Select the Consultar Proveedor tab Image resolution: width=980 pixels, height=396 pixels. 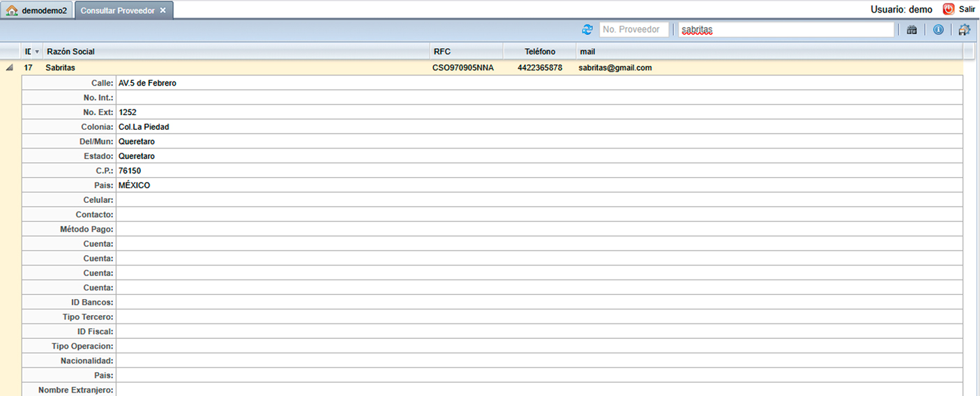(x=117, y=10)
